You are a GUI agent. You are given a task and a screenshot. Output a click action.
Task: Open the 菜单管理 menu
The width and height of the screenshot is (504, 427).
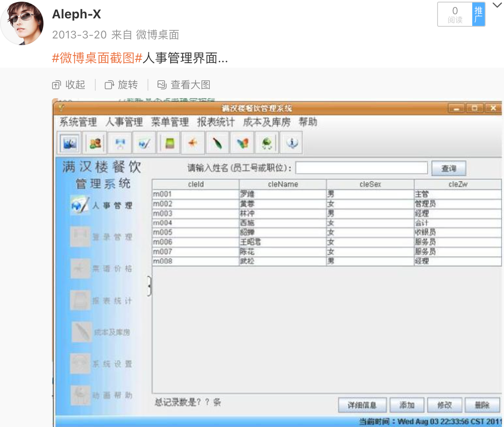tap(170, 122)
